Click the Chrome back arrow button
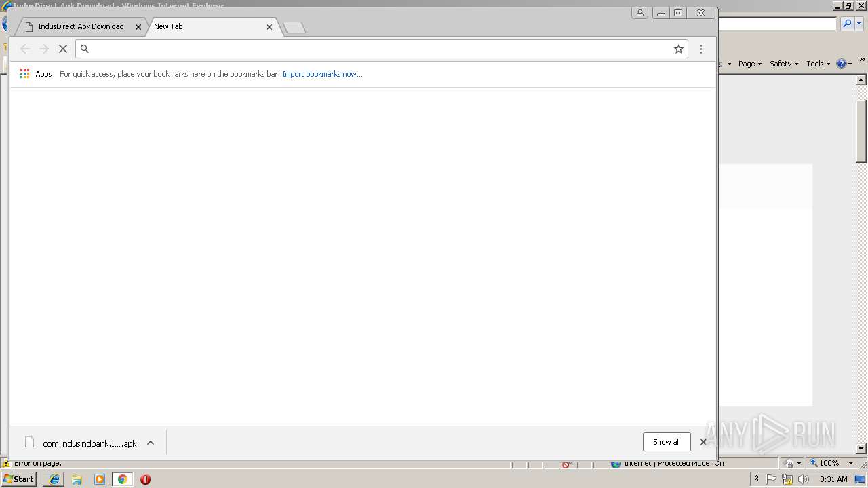The image size is (868, 488). tap(25, 49)
